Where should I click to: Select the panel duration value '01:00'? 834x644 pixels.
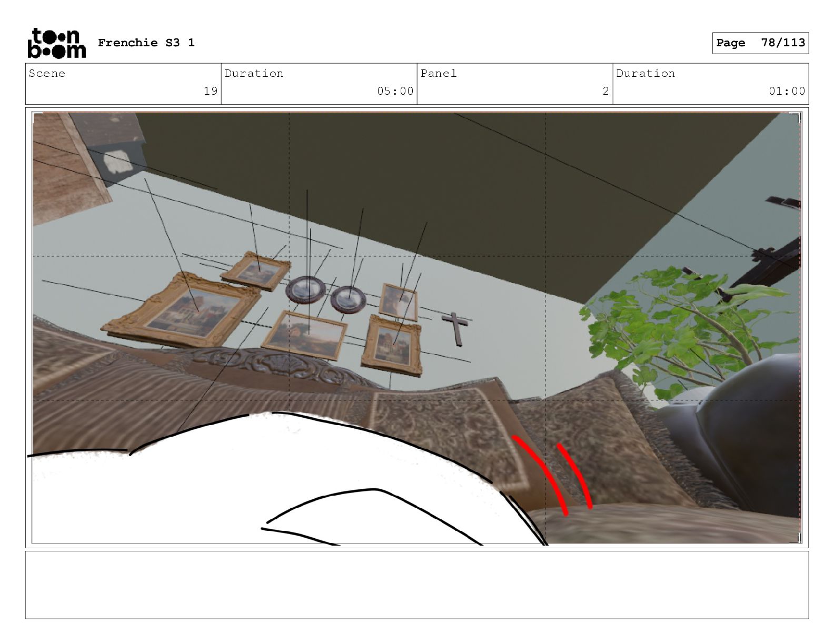787,91
